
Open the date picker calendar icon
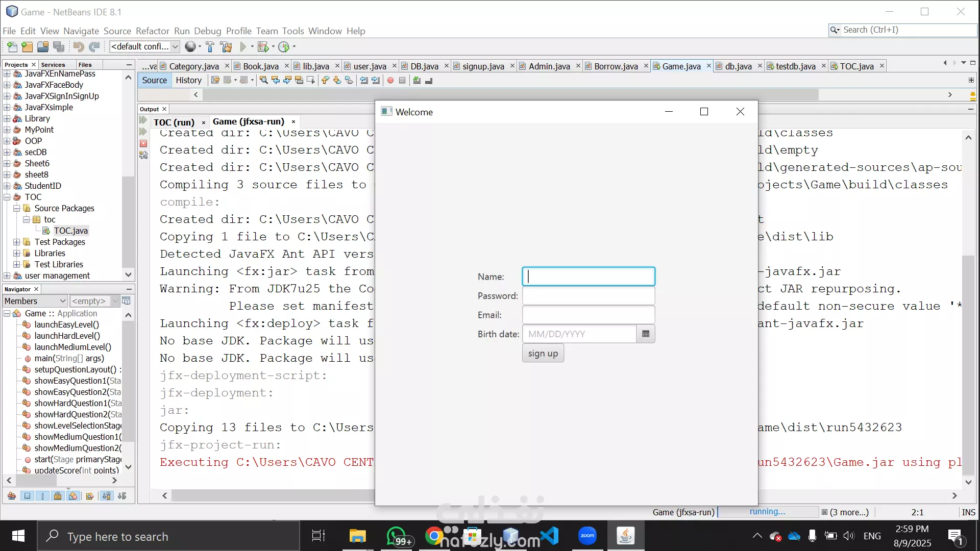[646, 334]
